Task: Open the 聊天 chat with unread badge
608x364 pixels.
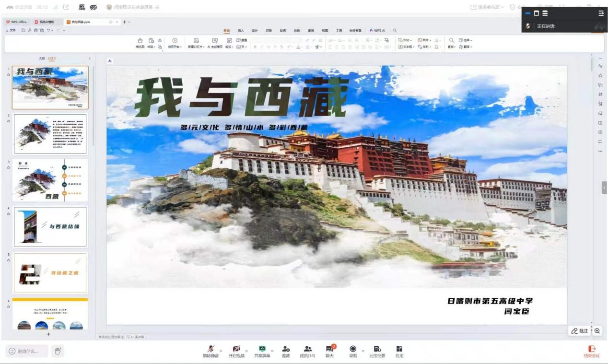Action: pos(329,352)
